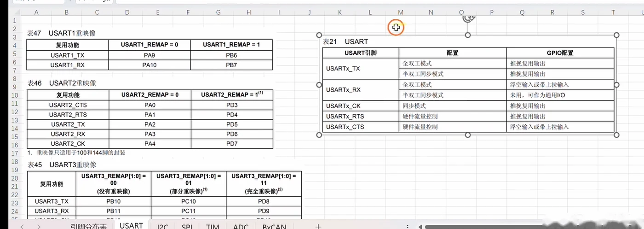The image size is (644, 229).
Task: Select row 8 header
Action: coord(14,79)
